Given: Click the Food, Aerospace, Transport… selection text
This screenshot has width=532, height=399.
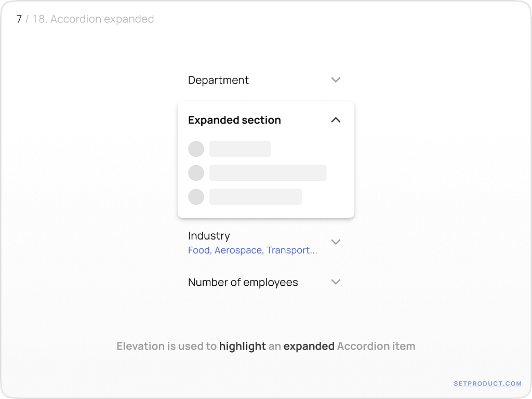Looking at the screenshot, I should [x=252, y=250].
